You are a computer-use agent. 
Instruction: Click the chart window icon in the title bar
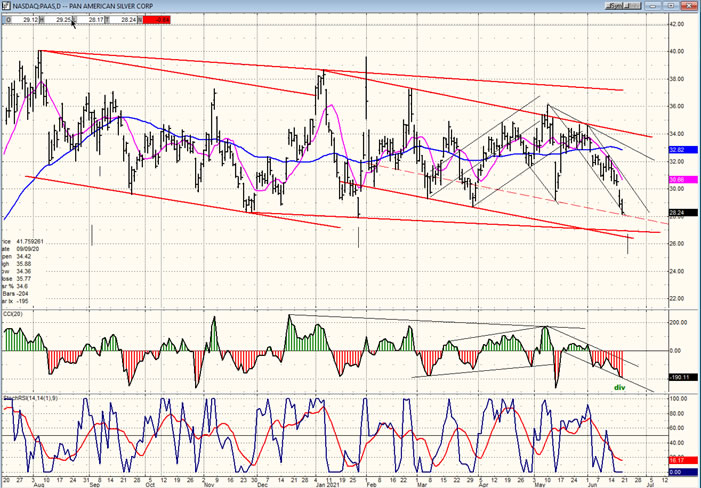coord(5,6)
